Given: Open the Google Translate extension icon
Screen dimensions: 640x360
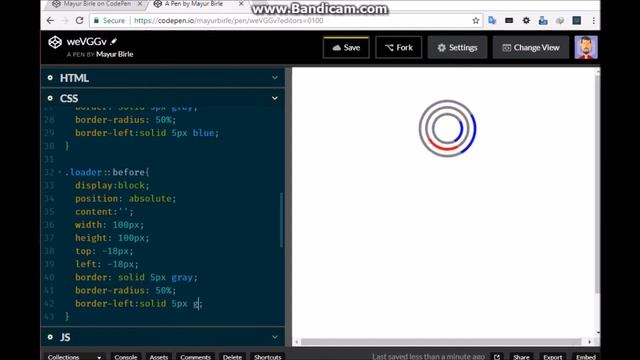Looking at the screenshot, I should pos(492,20).
